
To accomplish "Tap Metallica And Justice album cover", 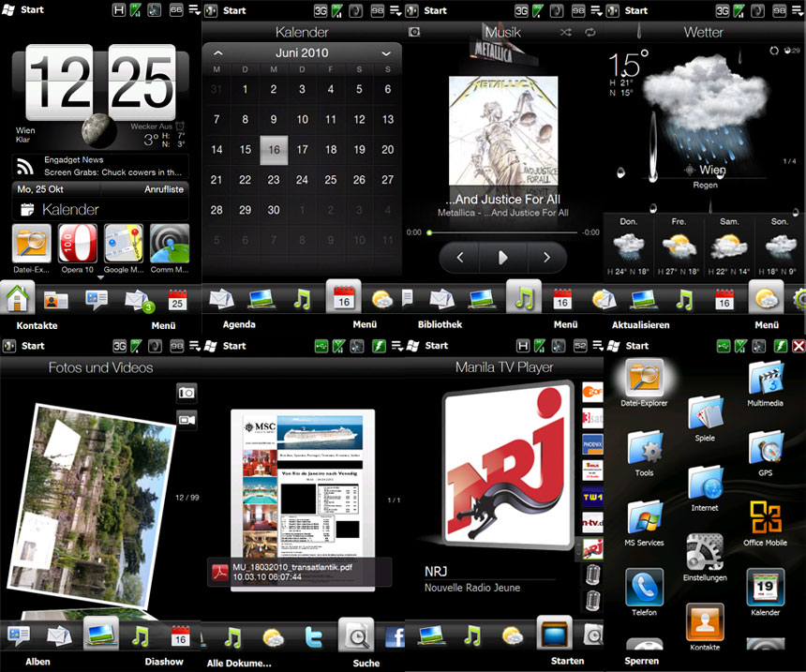I will (503, 130).
